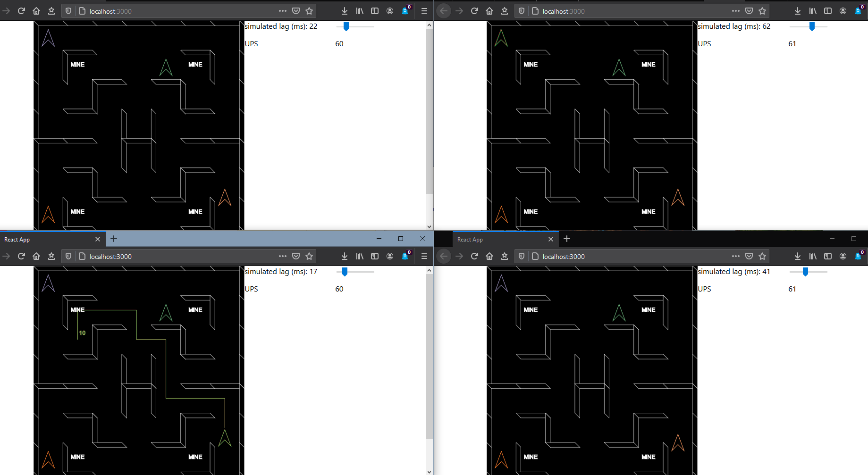Click the tracking protection shield in the address bar
The width and height of the screenshot is (868, 475).
tap(68, 11)
